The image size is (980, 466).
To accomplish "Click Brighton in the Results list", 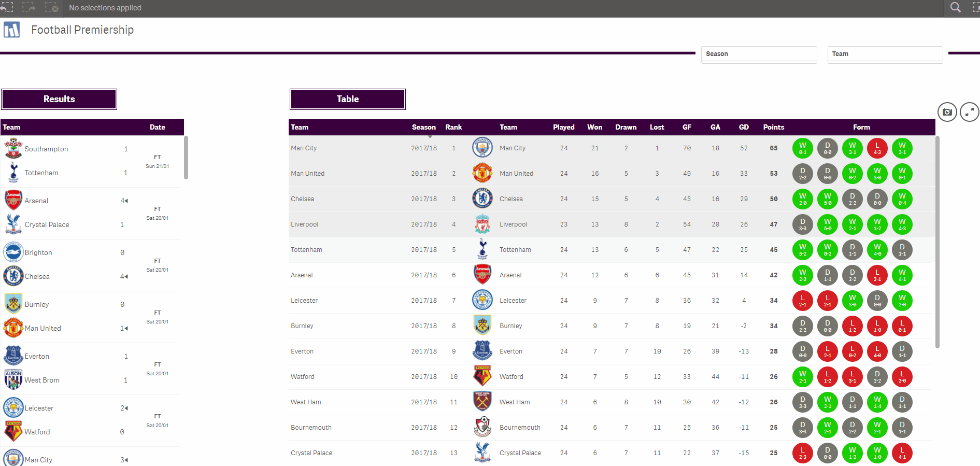I will 38,252.
